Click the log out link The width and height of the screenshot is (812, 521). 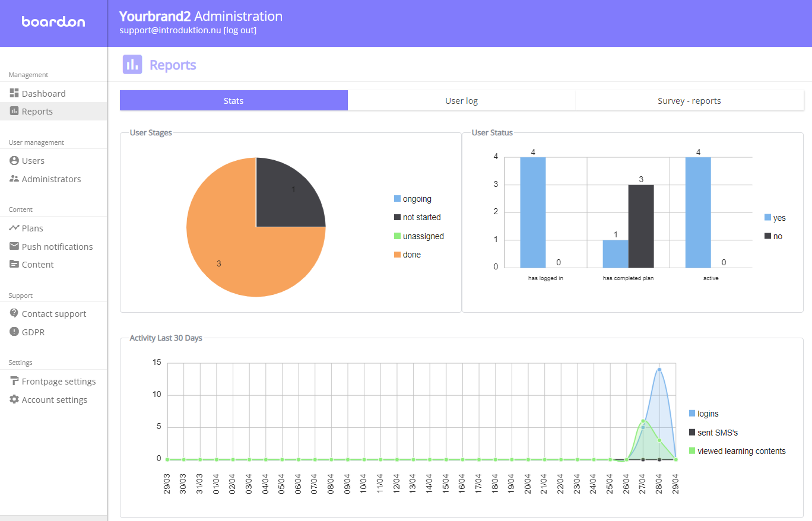click(240, 30)
